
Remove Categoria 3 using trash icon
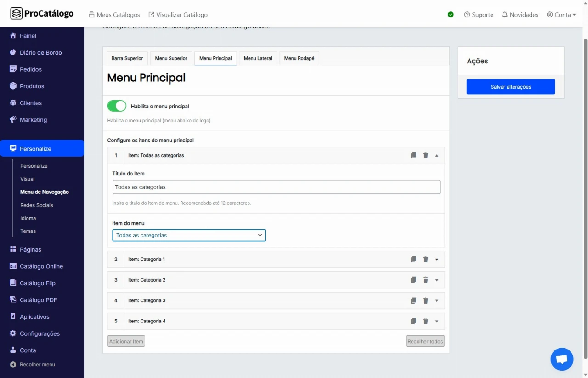[x=425, y=301]
